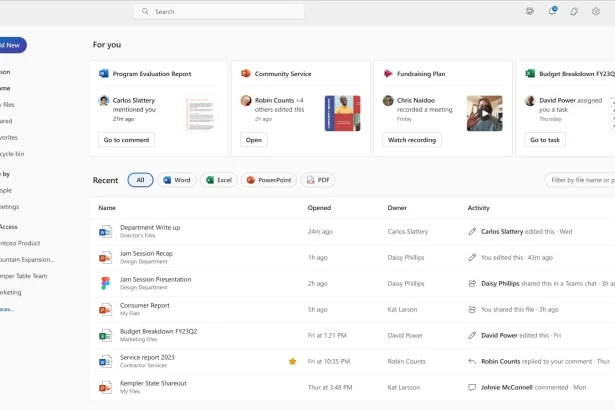
Task: Click the Add New button
Action: (12, 45)
